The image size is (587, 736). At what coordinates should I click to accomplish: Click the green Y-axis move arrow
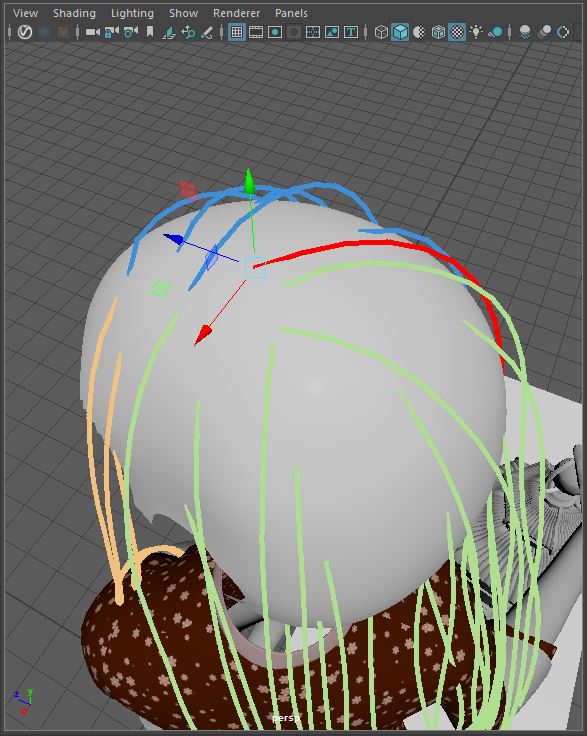tap(249, 181)
